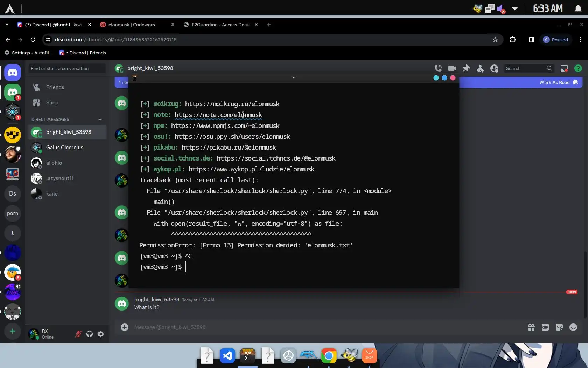Open the terminal app in the dock
Image resolution: width=588 pixels, height=368 pixels.
(x=248, y=356)
